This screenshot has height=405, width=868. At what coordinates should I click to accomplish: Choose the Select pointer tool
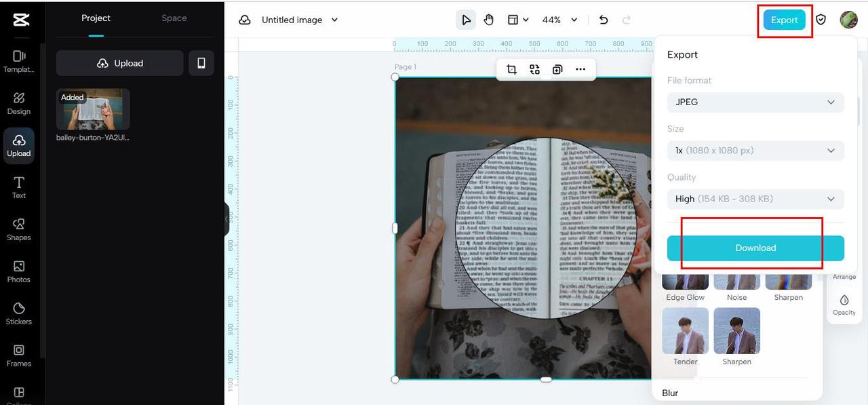tap(466, 20)
